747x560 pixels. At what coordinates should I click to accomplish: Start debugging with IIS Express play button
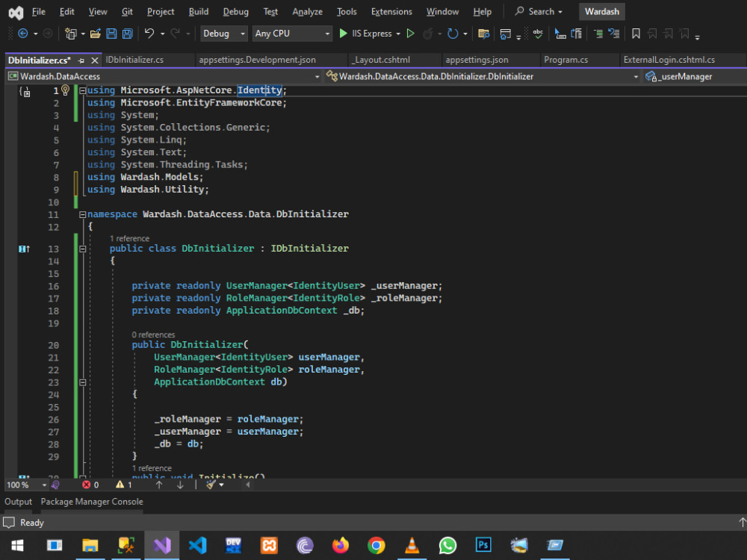point(344,34)
